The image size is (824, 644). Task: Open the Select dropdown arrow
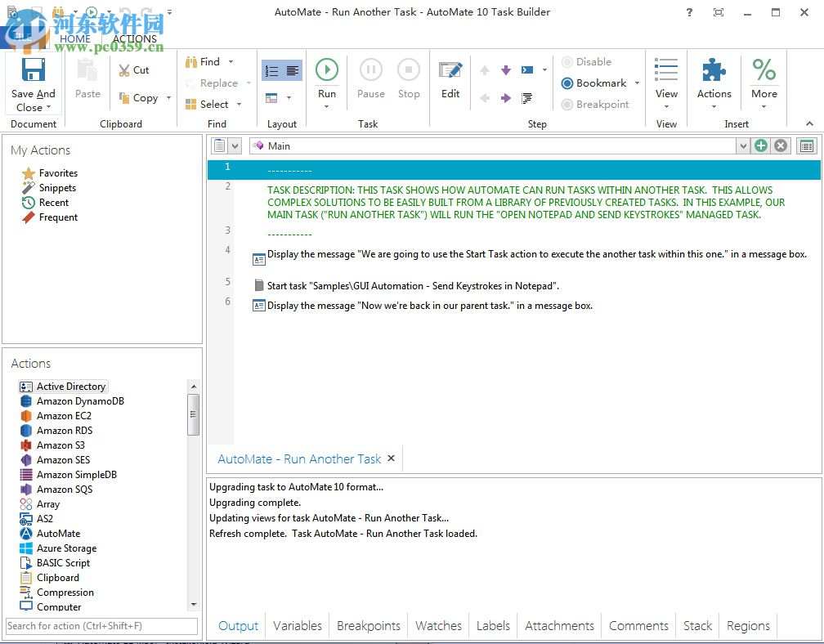(240, 105)
